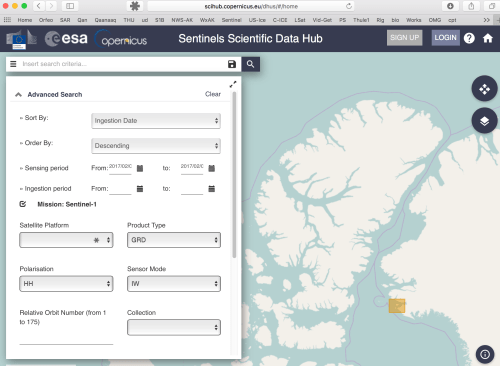Open the Polarisation HH dropdown
Viewport: 500px width, 366px height.
click(x=66, y=284)
